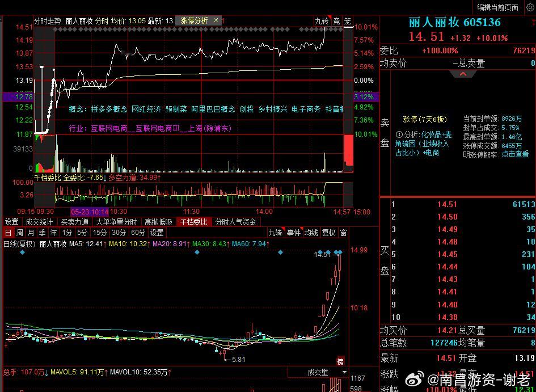The height and width of the screenshot is (392, 536).
Task: Click the purple 12.78 price cursor label
Action: click(19, 96)
